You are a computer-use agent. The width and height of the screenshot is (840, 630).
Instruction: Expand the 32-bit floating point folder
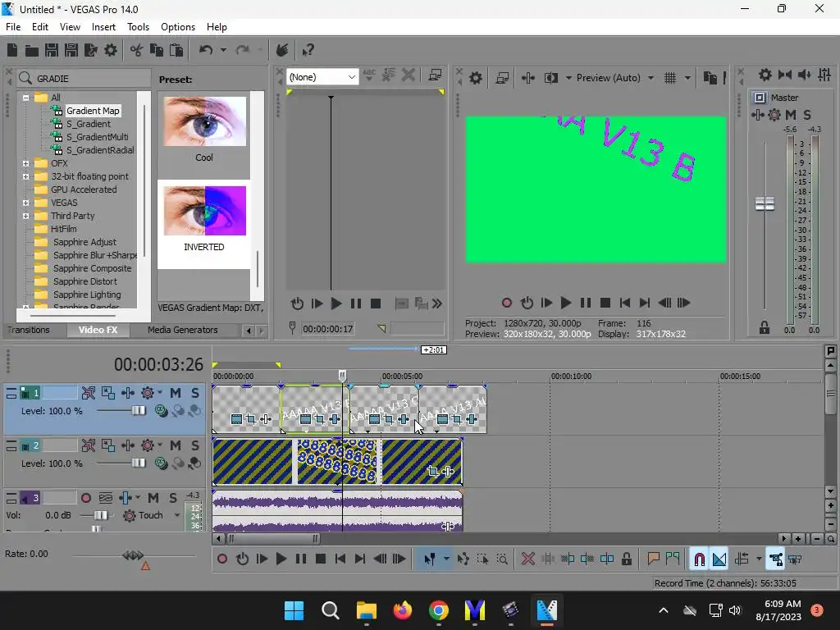tap(25, 176)
